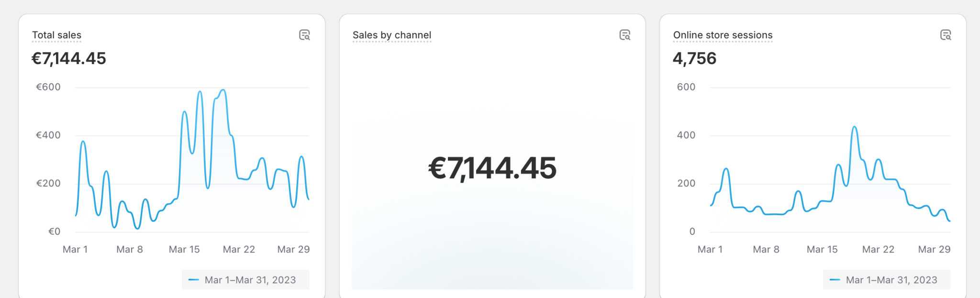
Task: Click the highest peak of sessions chart
Action: tap(854, 127)
